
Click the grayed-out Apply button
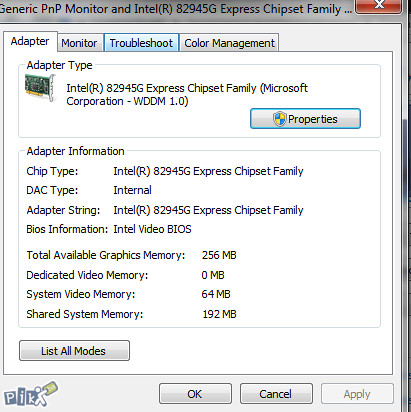pos(357,394)
